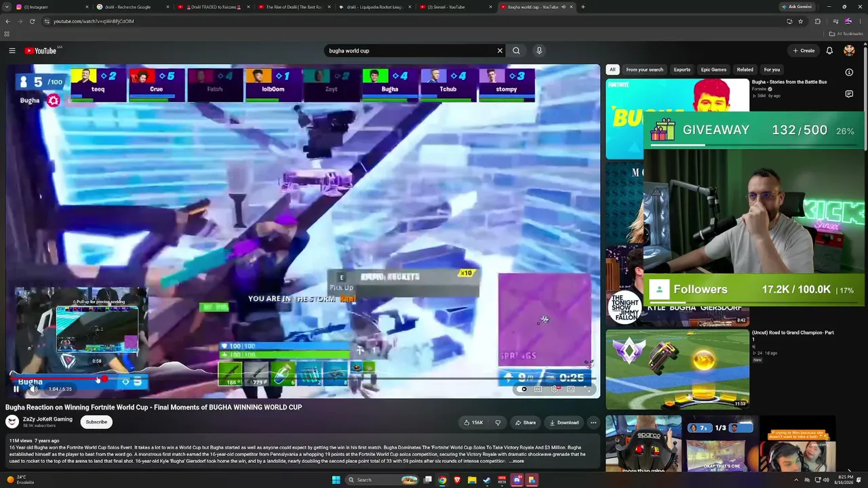Screen dimensions: 868x488
Task: Select the Epic Games filter chip
Action: pos(713,69)
